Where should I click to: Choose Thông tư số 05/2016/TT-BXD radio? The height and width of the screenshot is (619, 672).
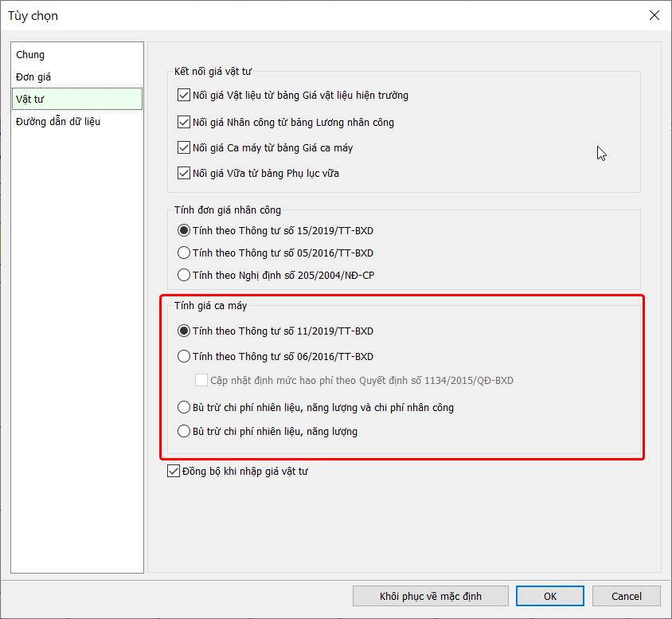point(185,253)
